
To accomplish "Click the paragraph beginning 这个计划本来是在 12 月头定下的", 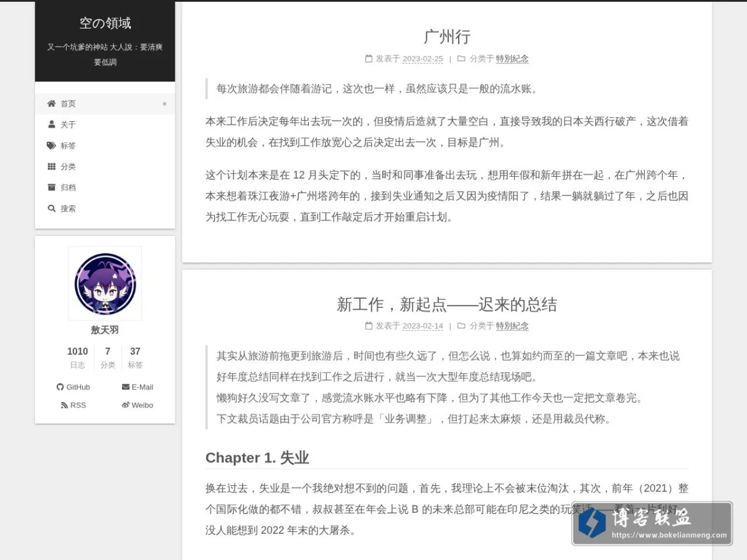I will click(447, 196).
